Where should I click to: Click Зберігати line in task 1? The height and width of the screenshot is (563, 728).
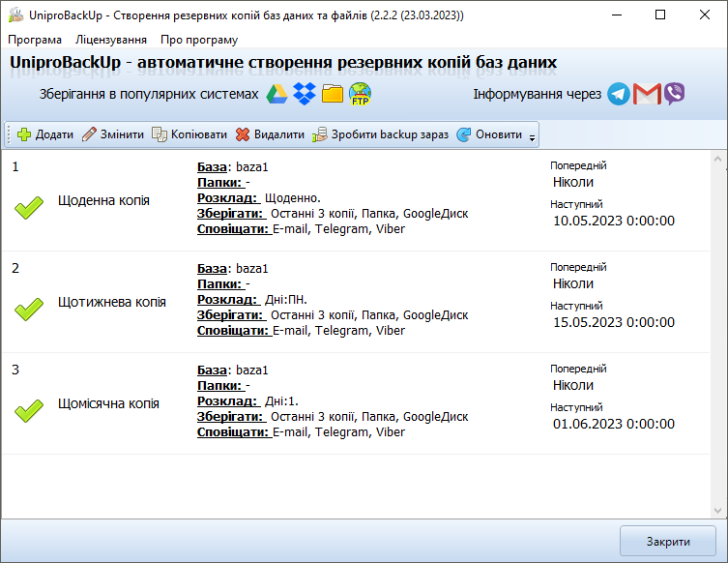333,214
